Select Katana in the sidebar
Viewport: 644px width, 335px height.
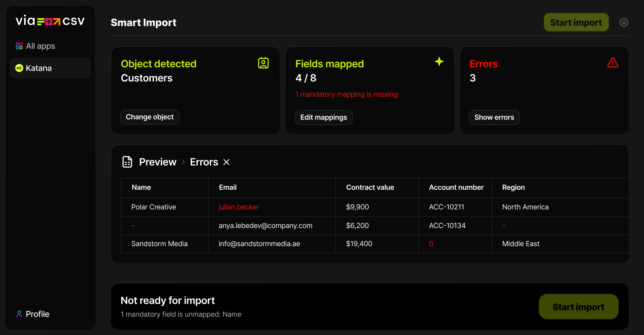click(50, 68)
